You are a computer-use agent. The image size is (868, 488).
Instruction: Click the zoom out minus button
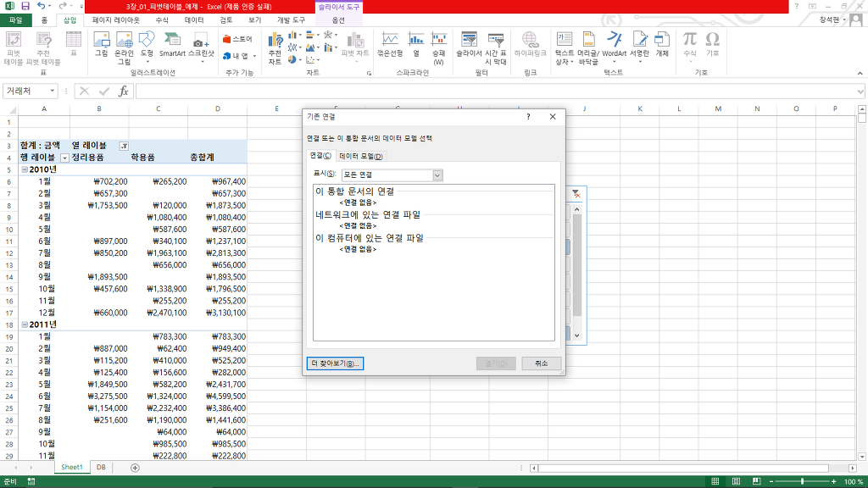coord(771,481)
